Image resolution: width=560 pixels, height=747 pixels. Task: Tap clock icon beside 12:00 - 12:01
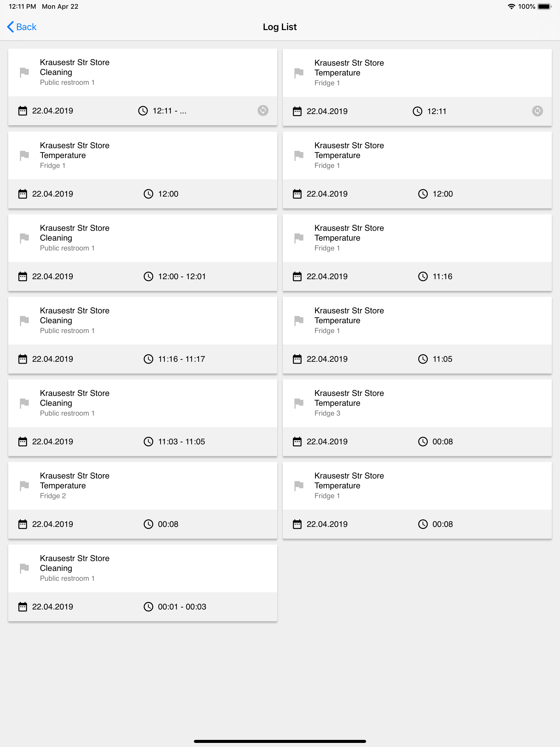coord(148,277)
